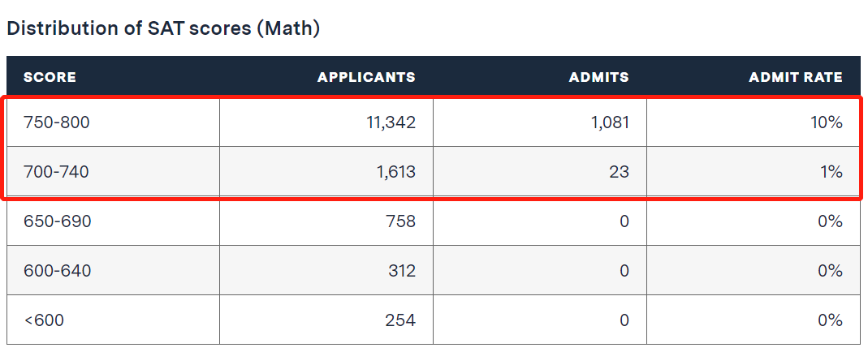Click the admits cell for 650-690 row
The width and height of the screenshot is (868, 352).
pos(624,221)
